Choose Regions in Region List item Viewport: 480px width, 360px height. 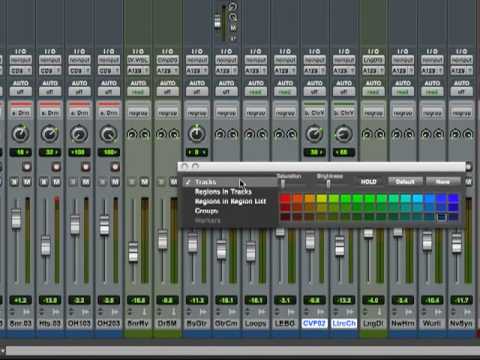(230, 201)
